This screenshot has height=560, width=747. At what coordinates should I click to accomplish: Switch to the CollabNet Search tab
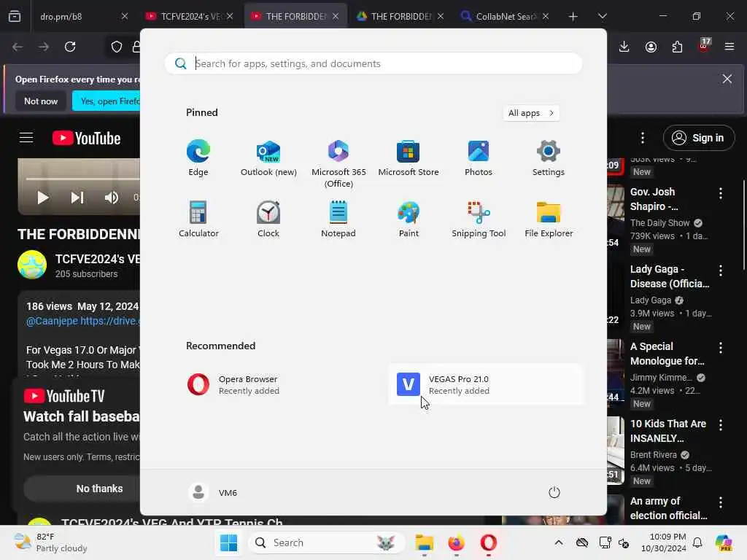[505, 16]
